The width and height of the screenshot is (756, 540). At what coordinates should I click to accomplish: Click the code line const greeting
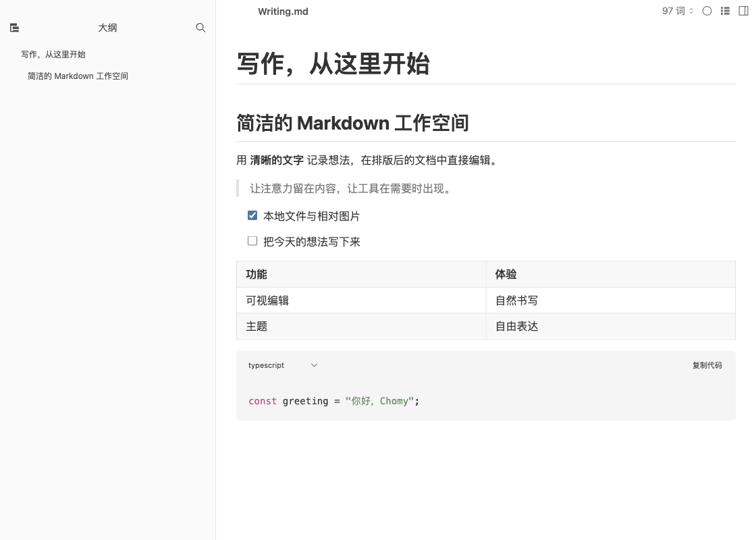point(333,401)
